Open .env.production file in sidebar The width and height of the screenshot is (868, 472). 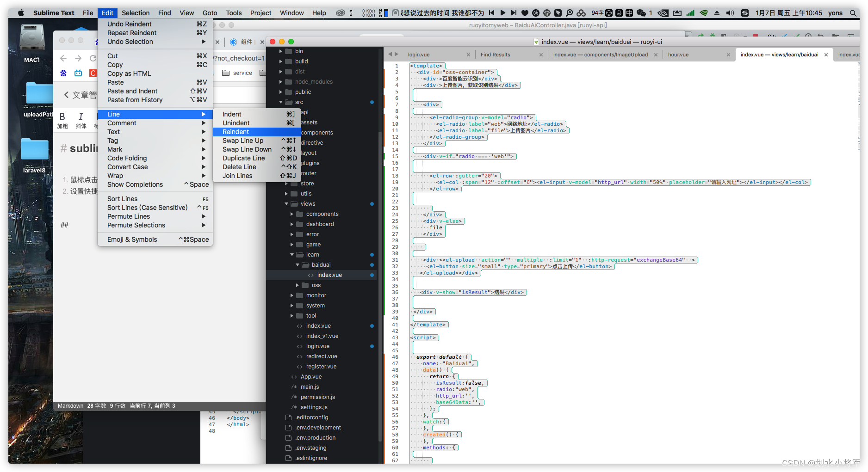click(x=315, y=438)
